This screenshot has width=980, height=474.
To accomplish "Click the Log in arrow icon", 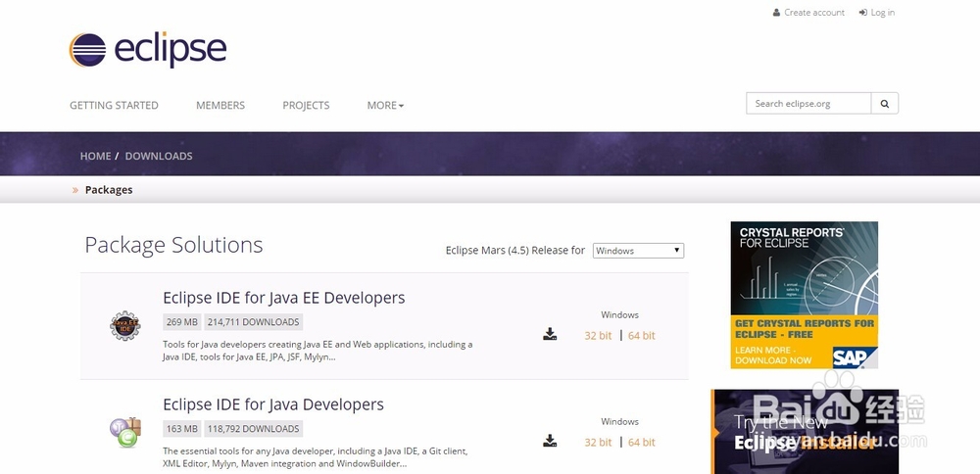I will (x=863, y=13).
